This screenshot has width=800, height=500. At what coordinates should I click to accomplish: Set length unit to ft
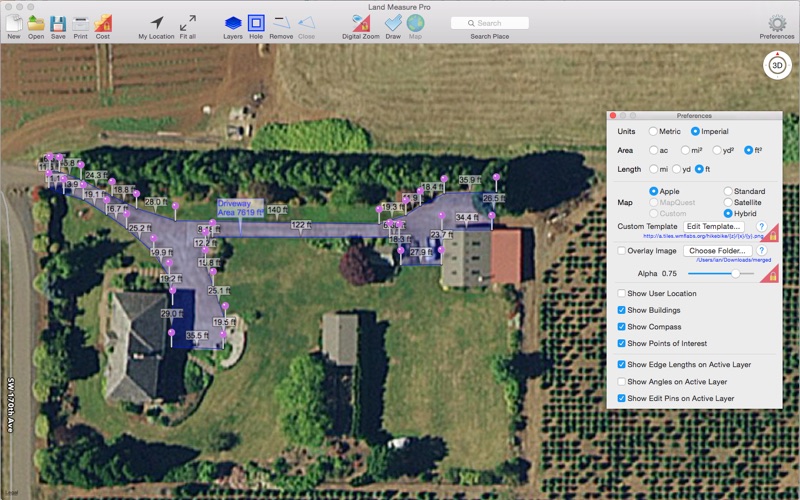[x=699, y=169]
